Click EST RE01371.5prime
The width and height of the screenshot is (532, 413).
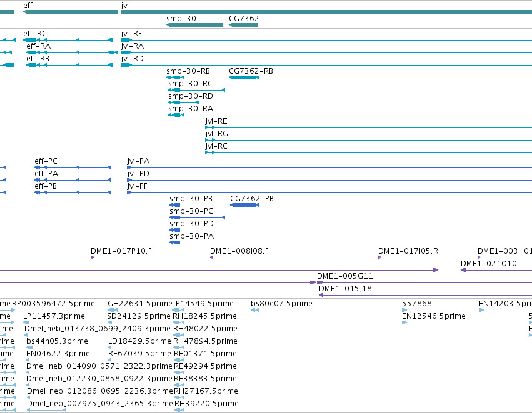pyautogui.click(x=179, y=360)
